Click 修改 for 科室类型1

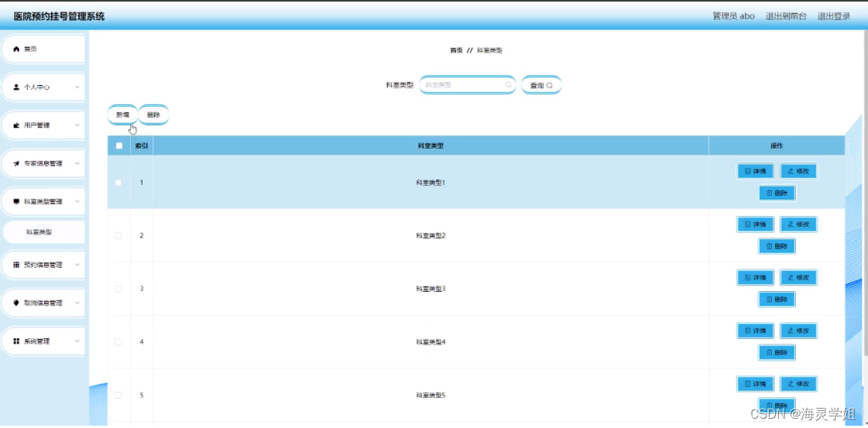tap(799, 171)
